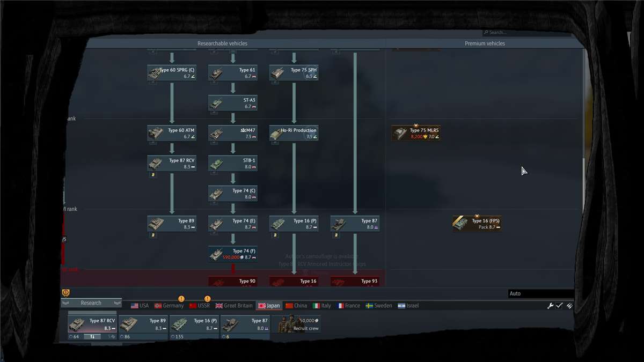Click yellow badge under Type 87 tree card
The width and height of the screenshot is (644, 362).
[336, 235]
